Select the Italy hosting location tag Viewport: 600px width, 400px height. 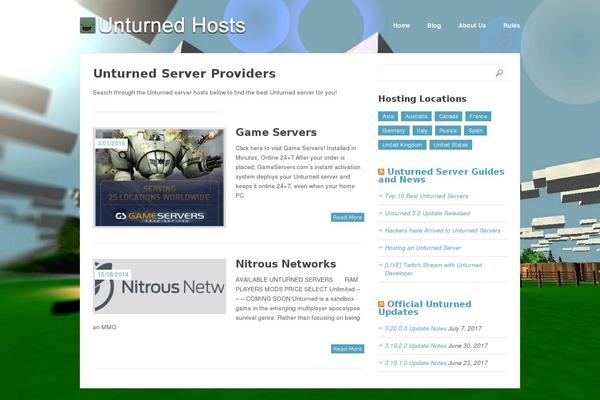pyautogui.click(x=422, y=131)
